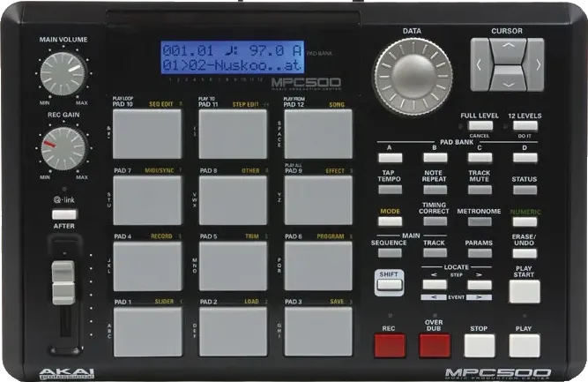This screenshot has width=588, height=382.
Task: Tap PAD 7 MIDI/Sync pad
Action: [147, 200]
